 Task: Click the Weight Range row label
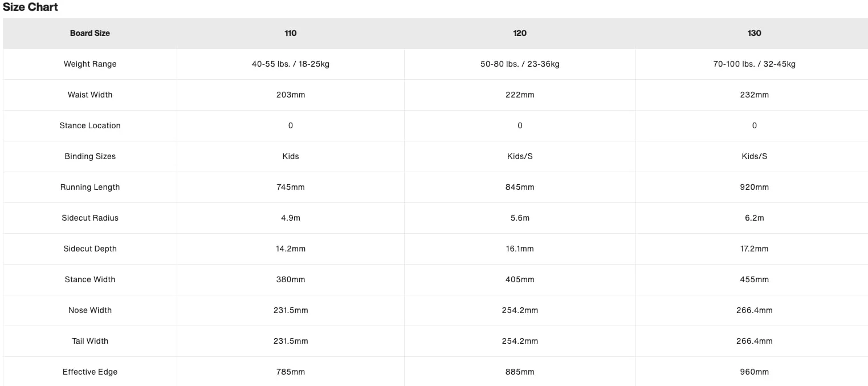[90, 64]
